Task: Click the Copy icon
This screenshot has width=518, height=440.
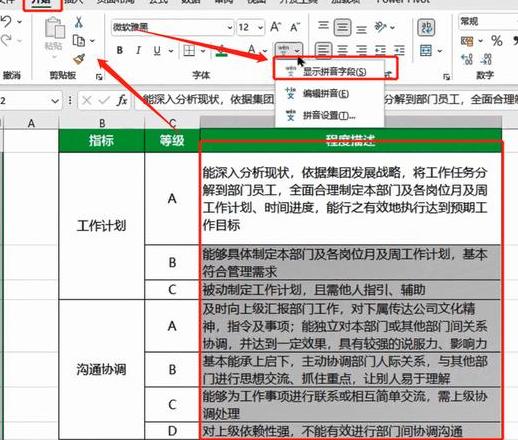Action: coord(78,41)
